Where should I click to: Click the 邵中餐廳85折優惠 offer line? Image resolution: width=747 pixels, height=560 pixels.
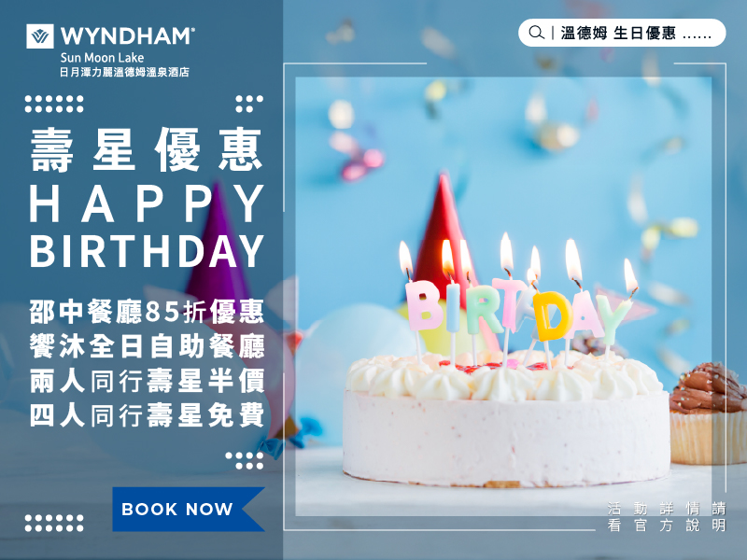click(147, 312)
